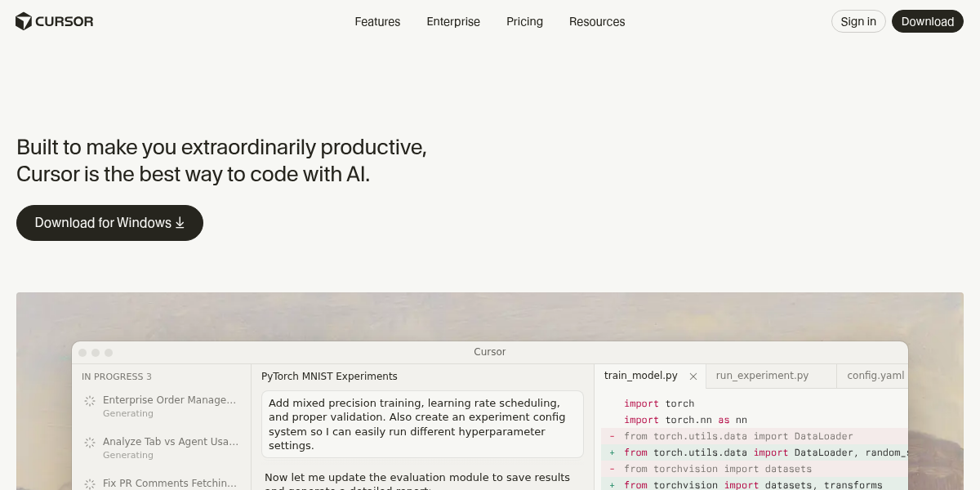Click the download arrow icon on Windows button
Screen dimensions: 980x490
tap(180, 223)
